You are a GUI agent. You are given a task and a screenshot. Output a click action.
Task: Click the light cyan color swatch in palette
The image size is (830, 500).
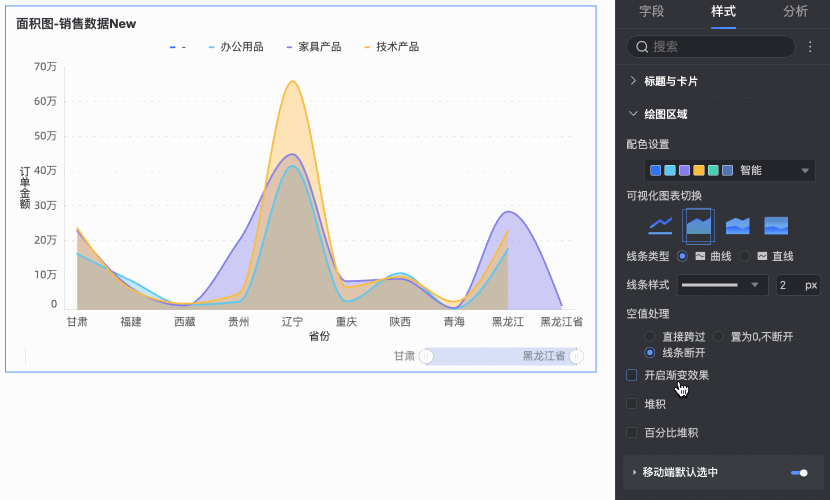(x=670, y=170)
